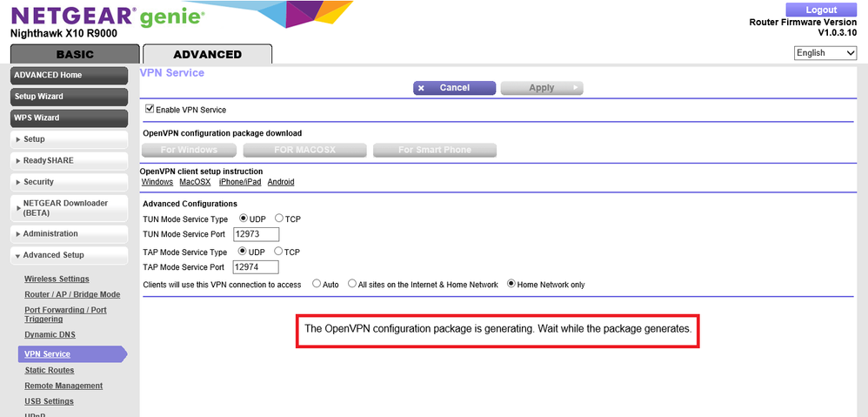Image resolution: width=868 pixels, height=417 pixels.
Task: Click the Apply button
Action: 541,88
